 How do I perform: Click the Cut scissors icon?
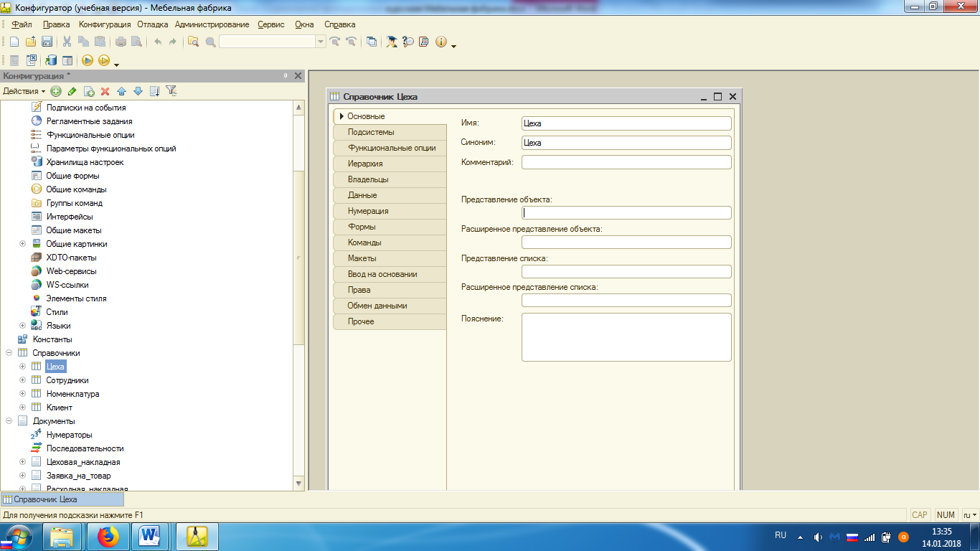[x=67, y=42]
